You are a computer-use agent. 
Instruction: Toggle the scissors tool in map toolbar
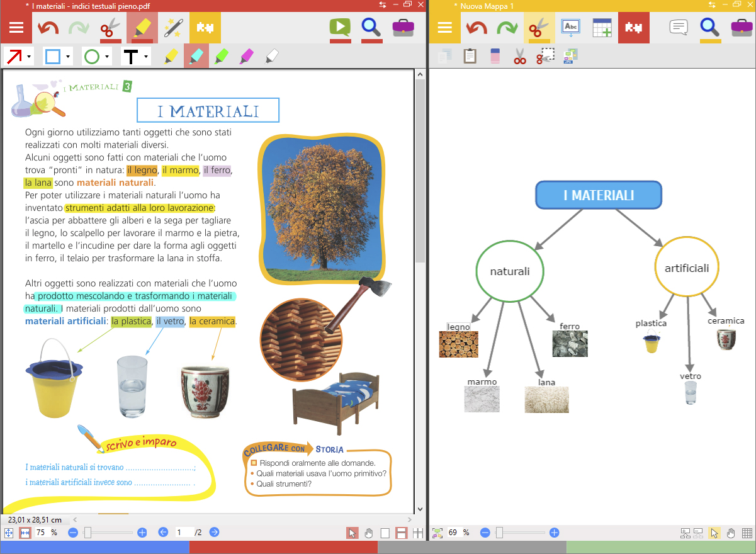tap(539, 28)
